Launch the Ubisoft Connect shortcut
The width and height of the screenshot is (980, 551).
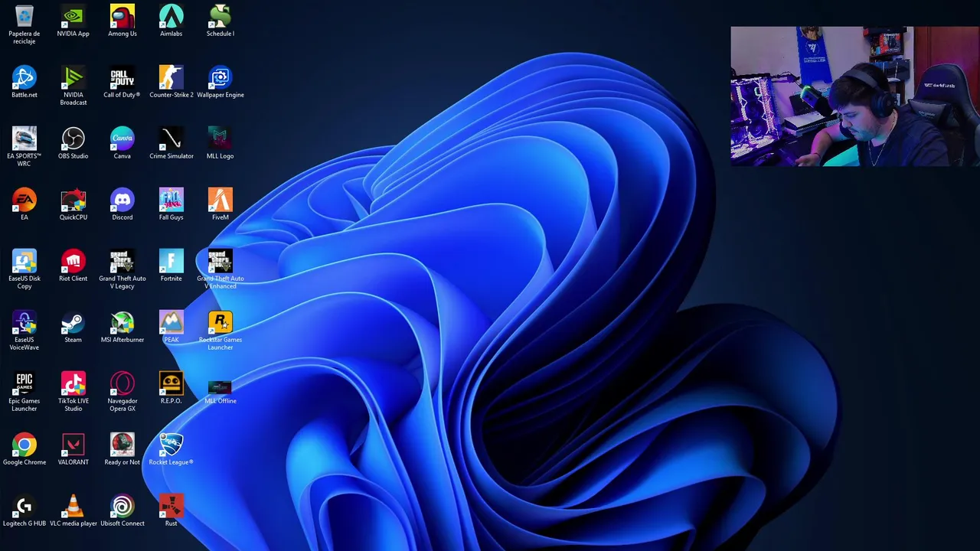click(122, 506)
